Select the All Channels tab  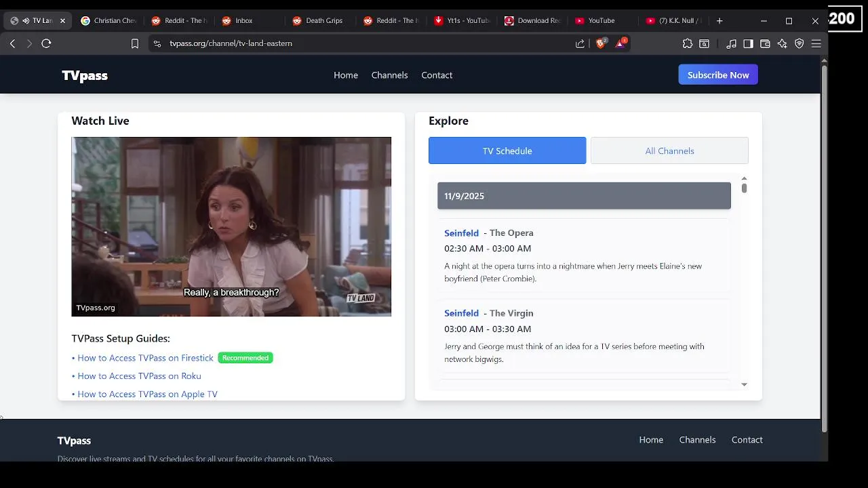coord(669,150)
